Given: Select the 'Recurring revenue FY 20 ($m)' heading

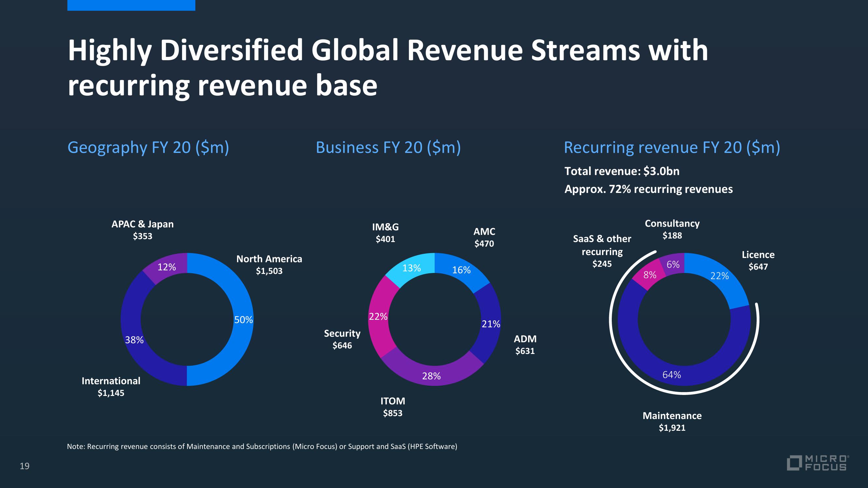Looking at the screenshot, I should point(672,147).
